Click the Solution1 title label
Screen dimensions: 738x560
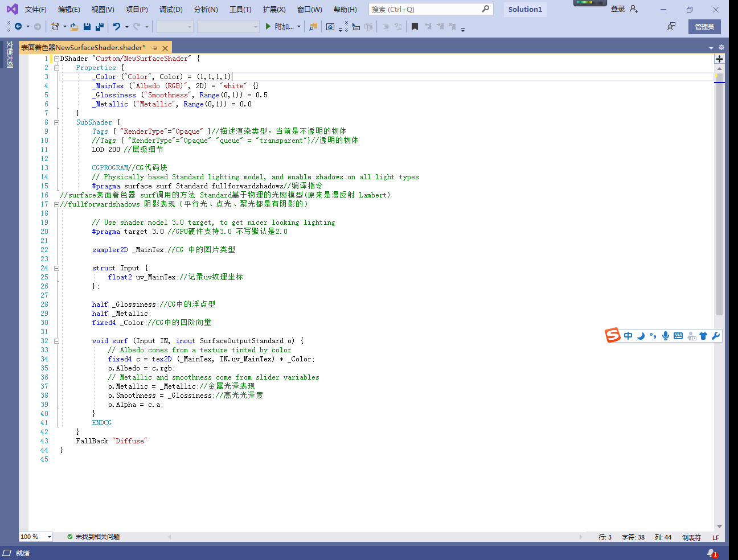tap(525, 9)
